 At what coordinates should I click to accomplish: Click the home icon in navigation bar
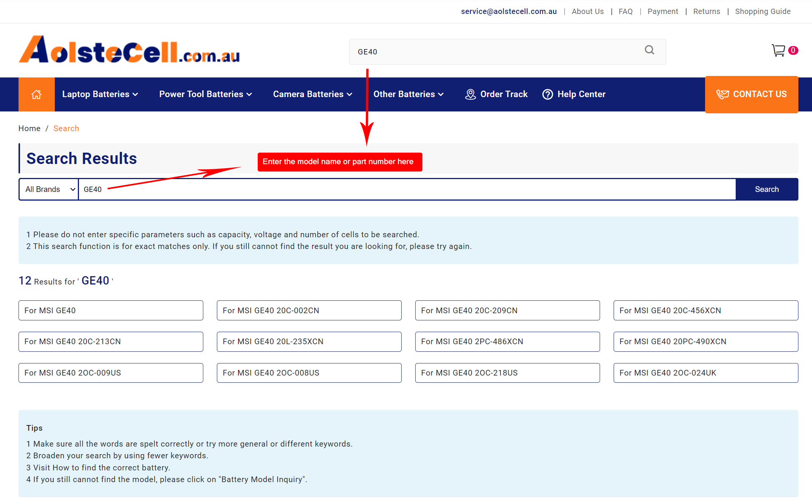pyautogui.click(x=36, y=94)
